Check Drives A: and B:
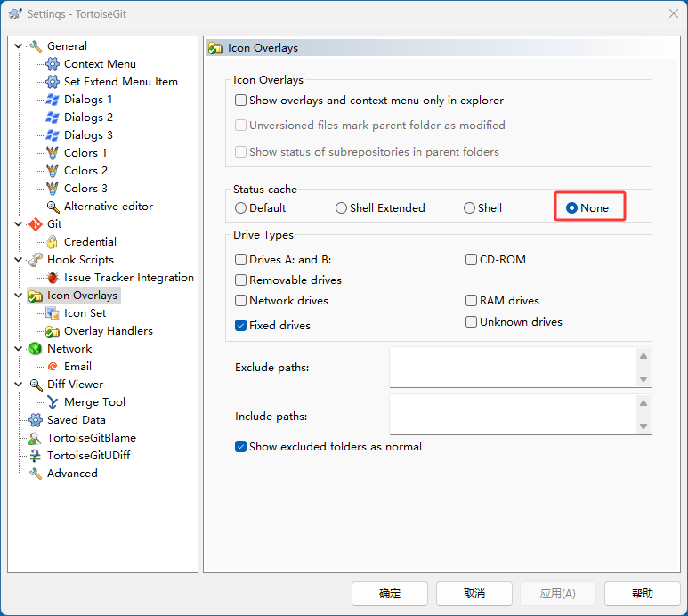Viewport: 688px width, 616px height. coord(240,260)
